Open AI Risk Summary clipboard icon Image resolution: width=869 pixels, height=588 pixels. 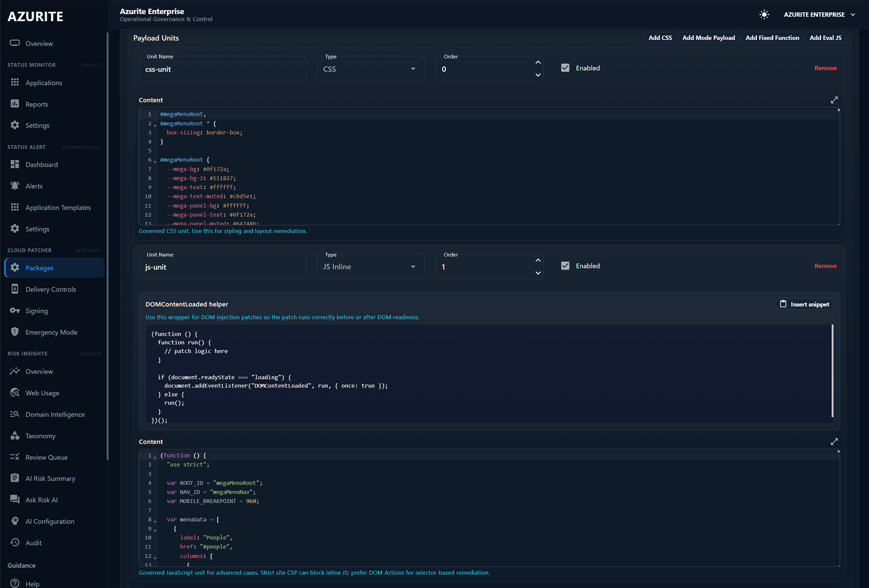pyautogui.click(x=15, y=478)
